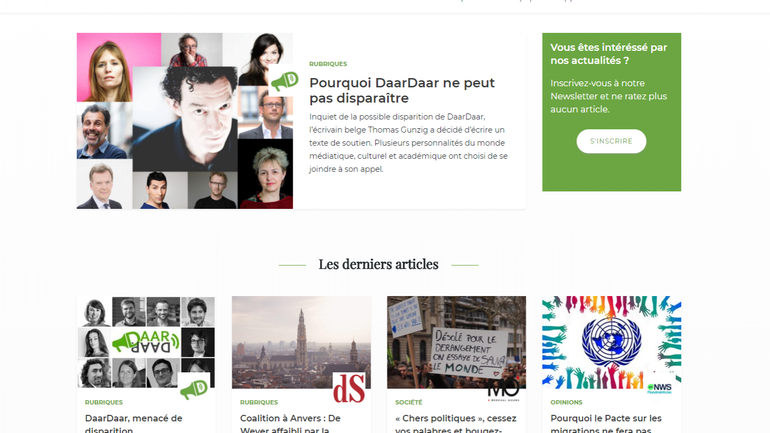Click the green megaphone DaarDaar badge on featured image
This screenshot has width=770, height=433.
tap(284, 80)
